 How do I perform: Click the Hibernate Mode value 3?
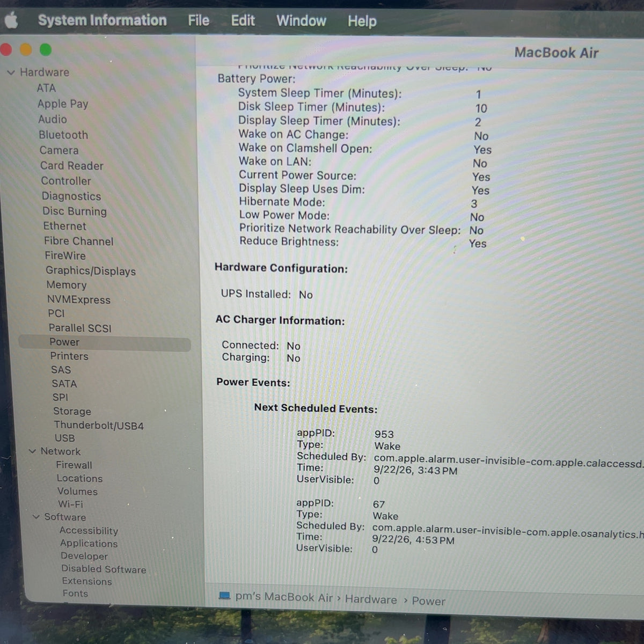click(x=474, y=204)
